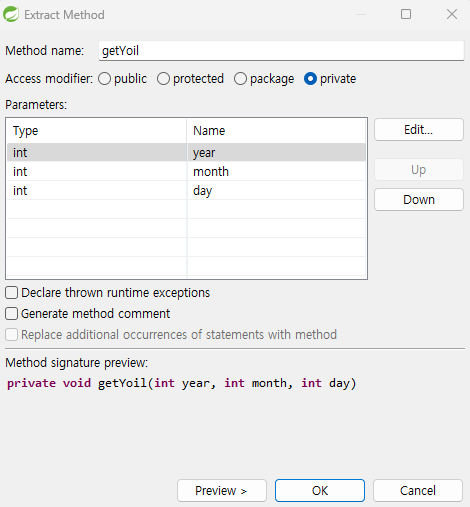This screenshot has height=507, width=470.
Task: Click the Method name field containing getYoil
Action: (x=281, y=51)
